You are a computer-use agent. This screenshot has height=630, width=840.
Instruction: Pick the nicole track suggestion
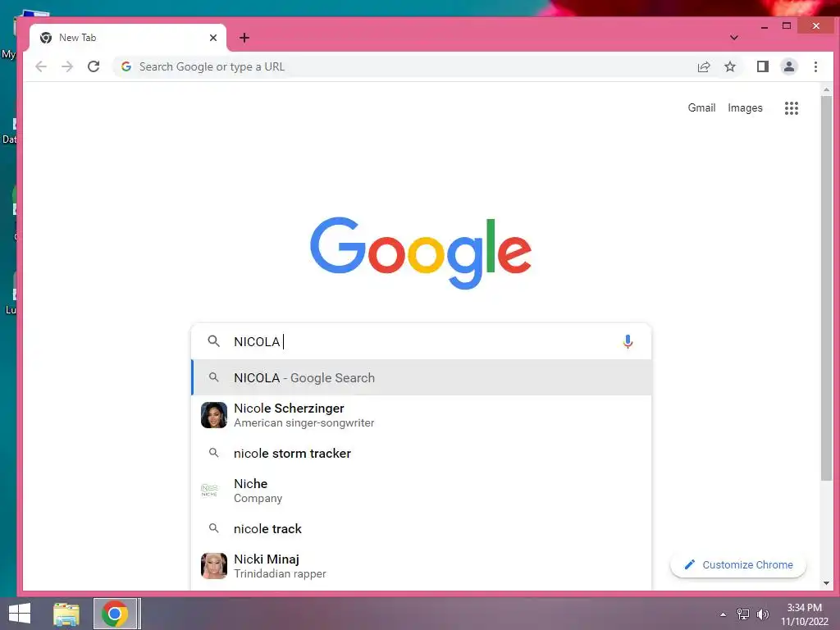click(421, 529)
